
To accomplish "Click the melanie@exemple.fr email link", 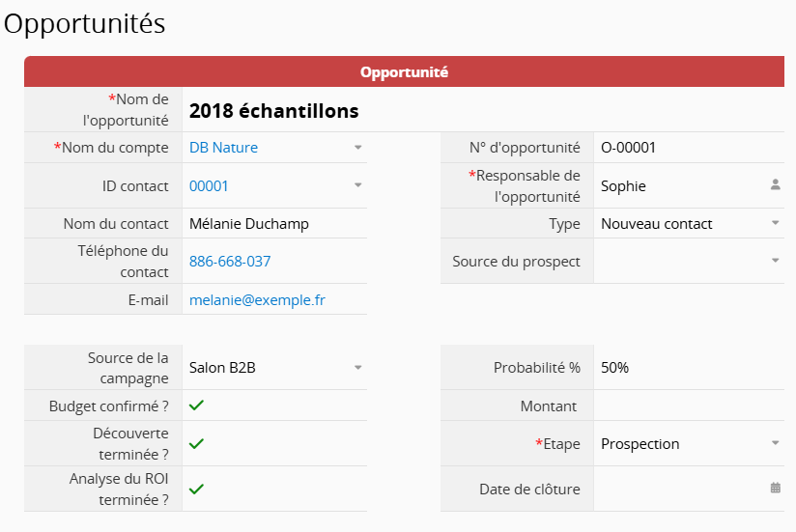I will (257, 299).
